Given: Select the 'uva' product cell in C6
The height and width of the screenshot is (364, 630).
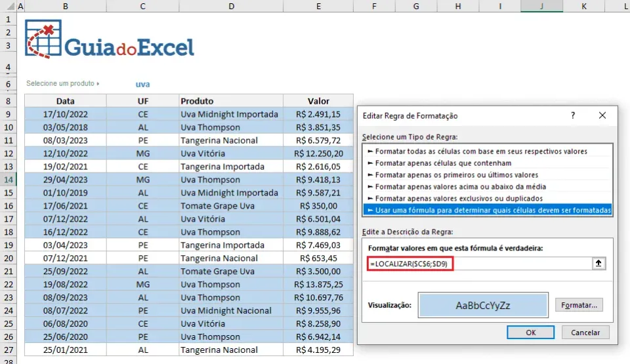Looking at the screenshot, I should [x=142, y=84].
